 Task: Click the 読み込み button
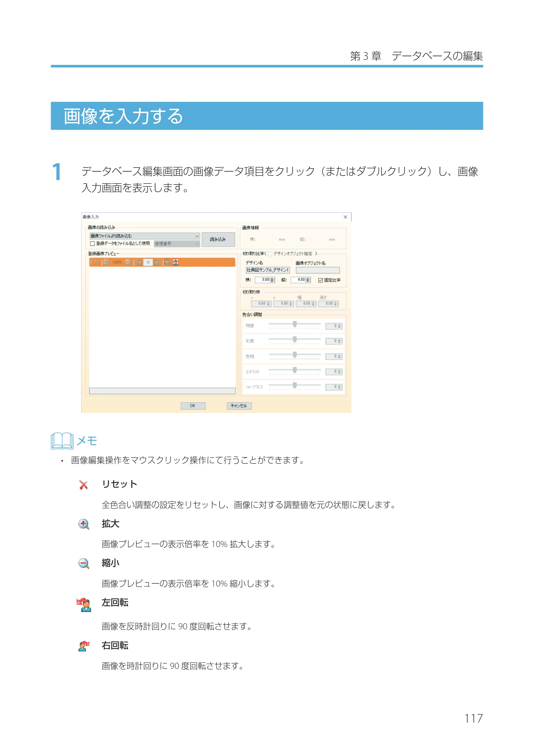pos(218,239)
